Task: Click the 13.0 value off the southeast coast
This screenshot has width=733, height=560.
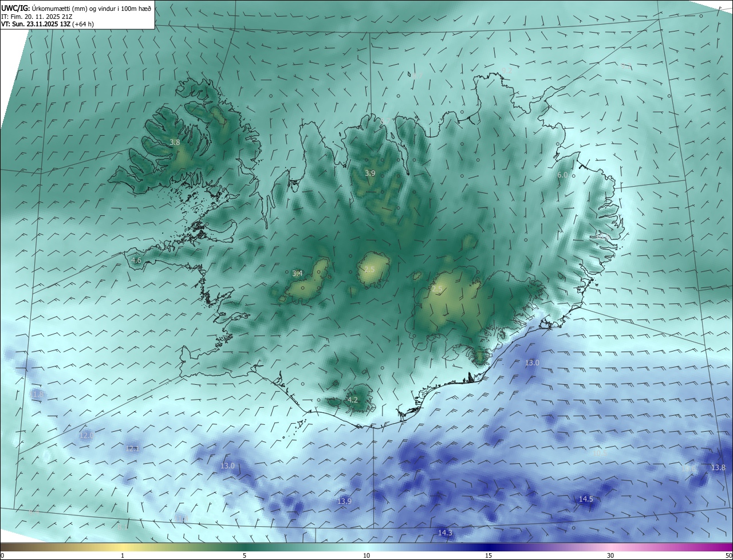Action: (x=532, y=362)
